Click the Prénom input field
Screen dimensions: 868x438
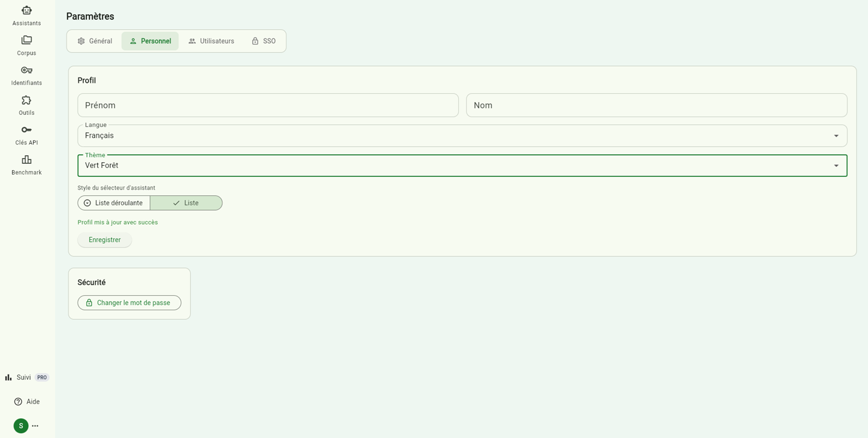pos(268,106)
